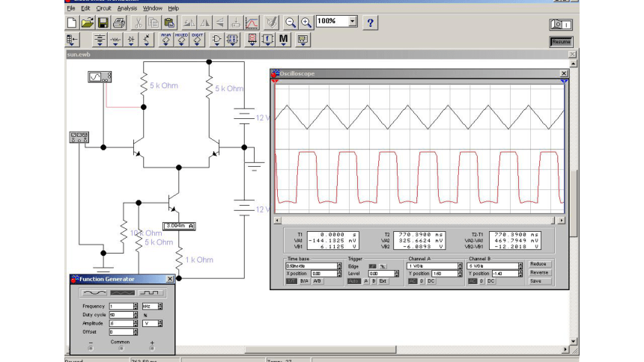Image resolution: width=644 pixels, height=362 pixels.
Task: Open the Instruments parts bin
Action: [x=303, y=40]
